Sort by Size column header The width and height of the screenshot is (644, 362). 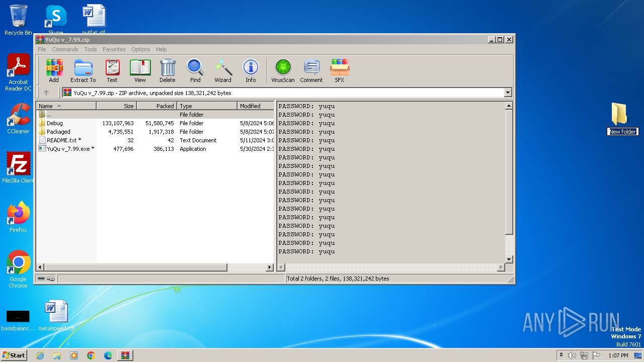click(116, 106)
